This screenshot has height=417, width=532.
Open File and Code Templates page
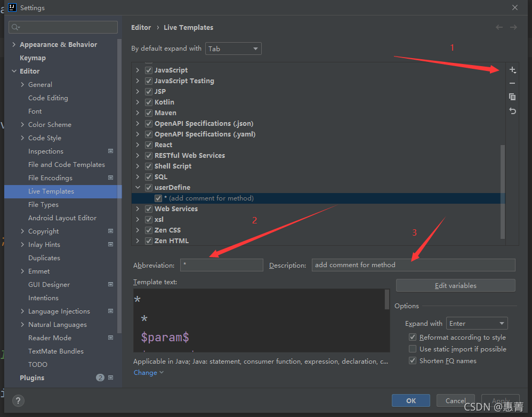pyautogui.click(x=67, y=165)
